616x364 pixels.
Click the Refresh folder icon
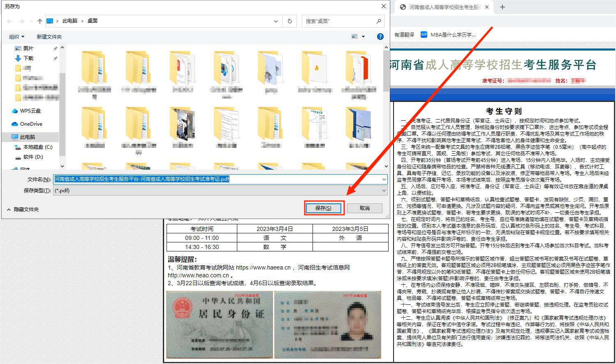[x=290, y=21]
